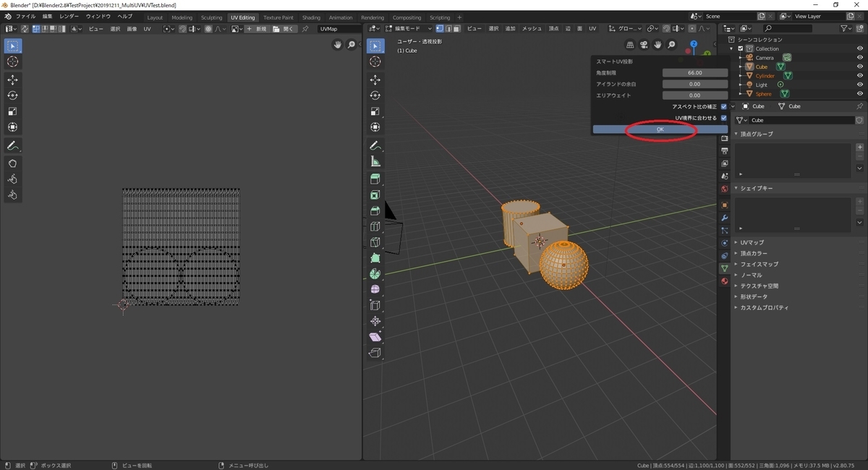The width and height of the screenshot is (868, 470).
Task: Select the Shear tool
Action: point(375,338)
